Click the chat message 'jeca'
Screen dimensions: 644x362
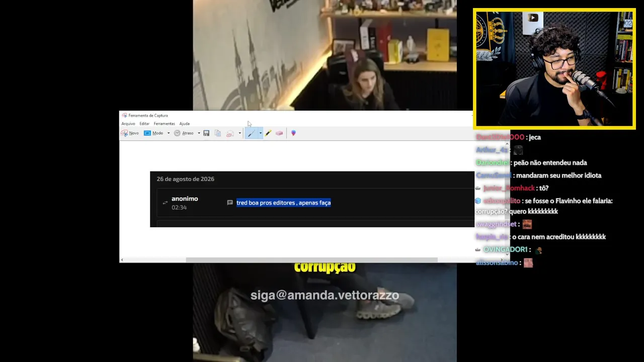(535, 137)
